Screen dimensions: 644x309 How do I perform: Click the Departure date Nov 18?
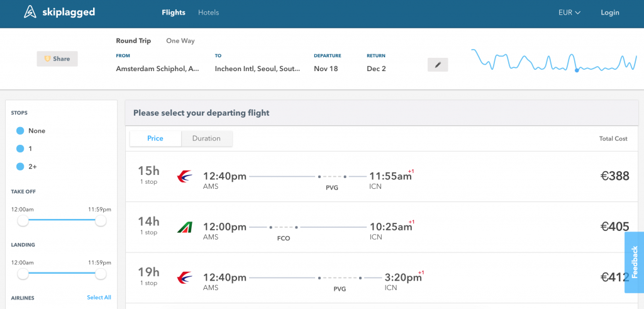pos(326,69)
